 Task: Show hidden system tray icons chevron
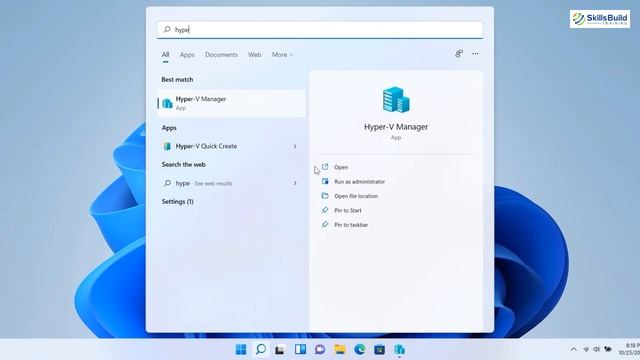pyautogui.click(x=573, y=349)
